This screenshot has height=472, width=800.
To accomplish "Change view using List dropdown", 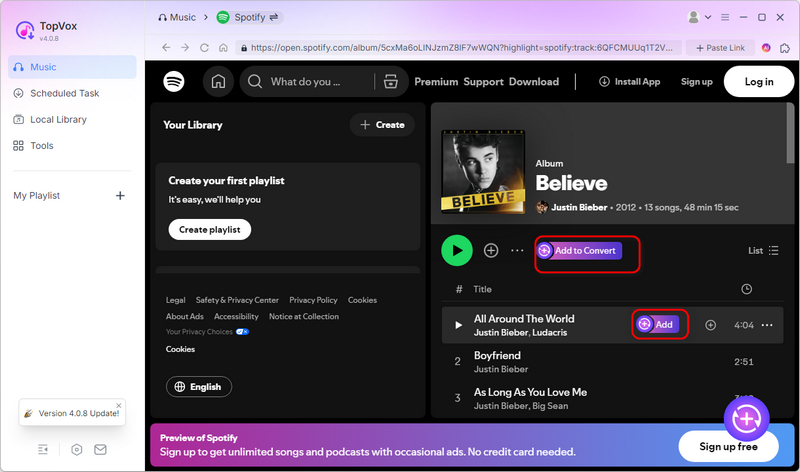I will (x=763, y=251).
